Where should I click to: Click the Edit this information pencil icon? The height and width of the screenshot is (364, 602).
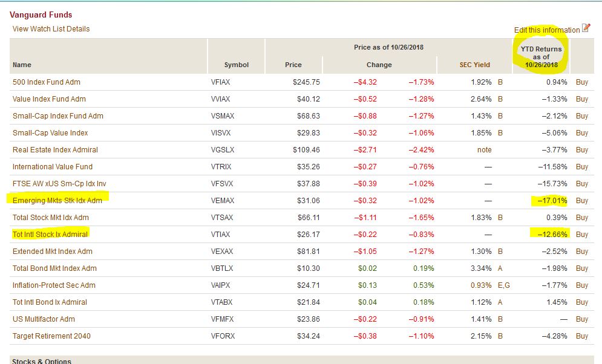[x=586, y=28]
